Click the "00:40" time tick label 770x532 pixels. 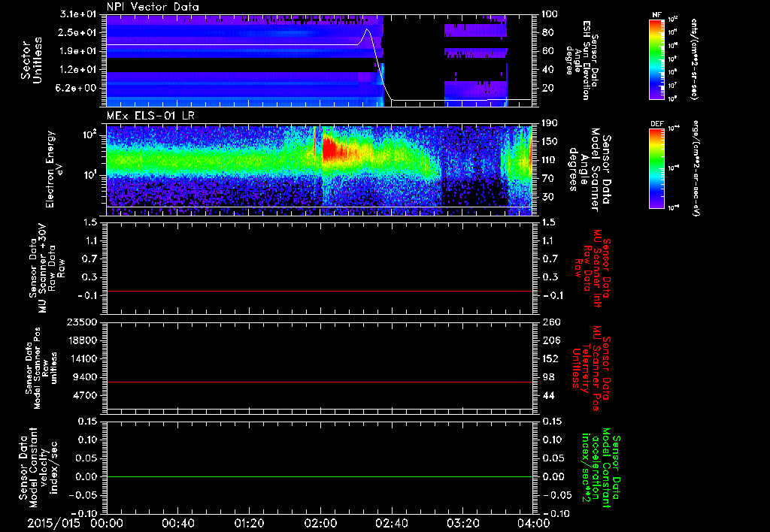point(177,523)
